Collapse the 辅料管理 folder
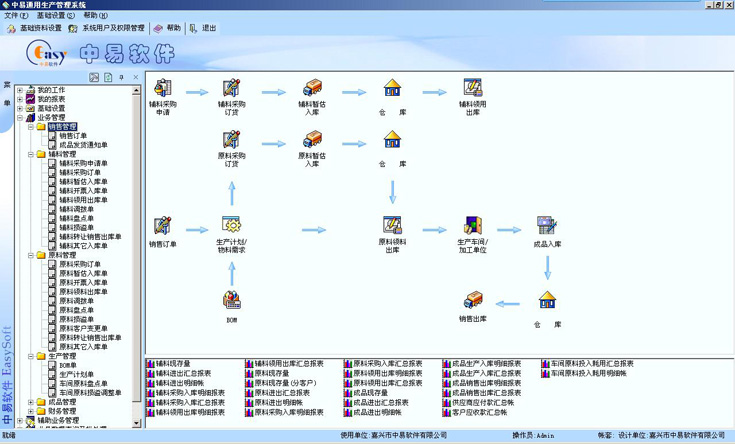The image size is (735, 444). coord(31,154)
